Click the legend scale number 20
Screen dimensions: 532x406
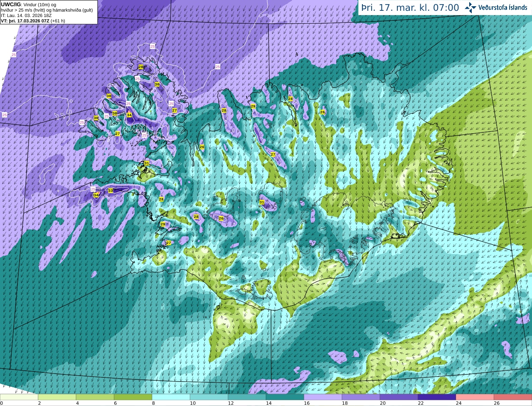tap(383, 403)
